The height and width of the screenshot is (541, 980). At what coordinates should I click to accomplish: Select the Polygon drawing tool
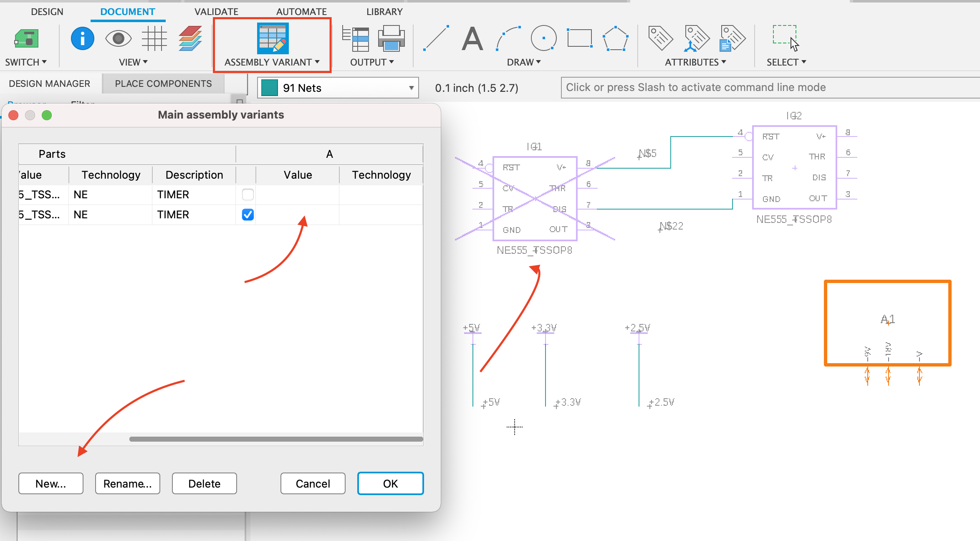[x=616, y=38]
